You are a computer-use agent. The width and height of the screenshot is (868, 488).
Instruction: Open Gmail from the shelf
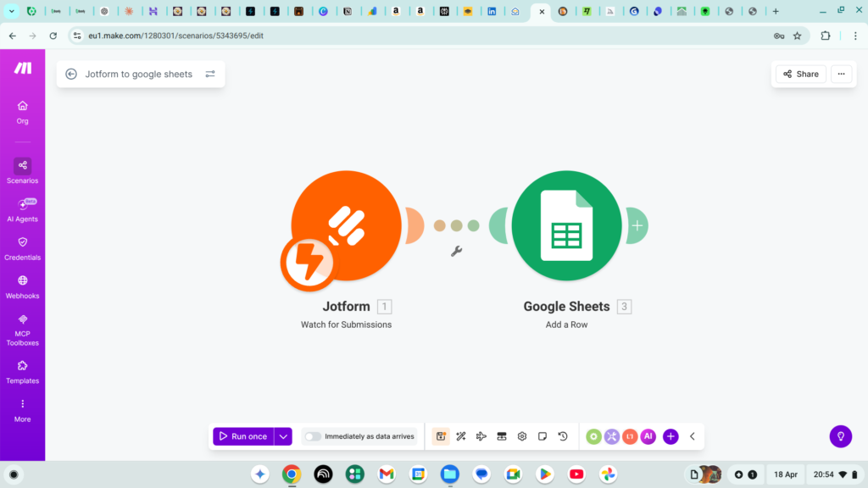[387, 474]
